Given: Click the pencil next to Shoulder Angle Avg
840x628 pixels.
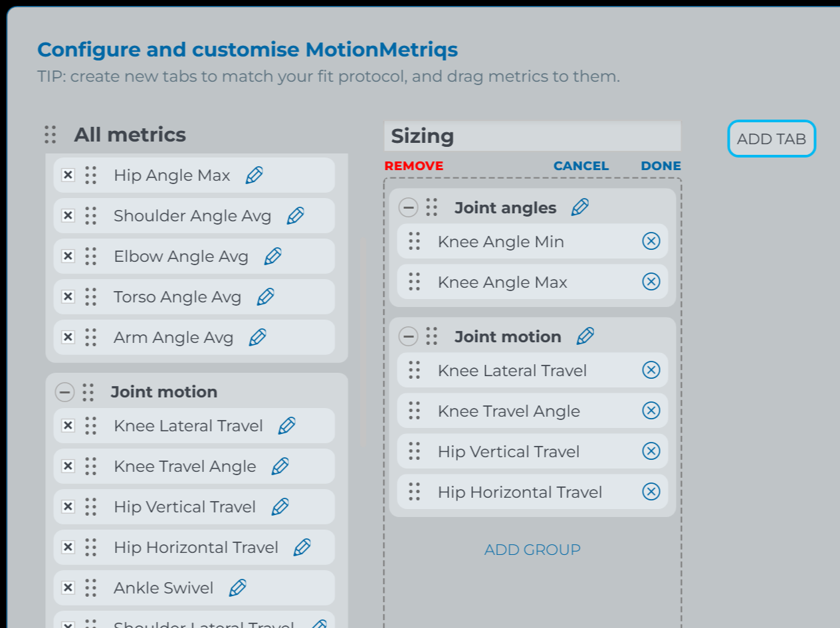Looking at the screenshot, I should coord(296,216).
